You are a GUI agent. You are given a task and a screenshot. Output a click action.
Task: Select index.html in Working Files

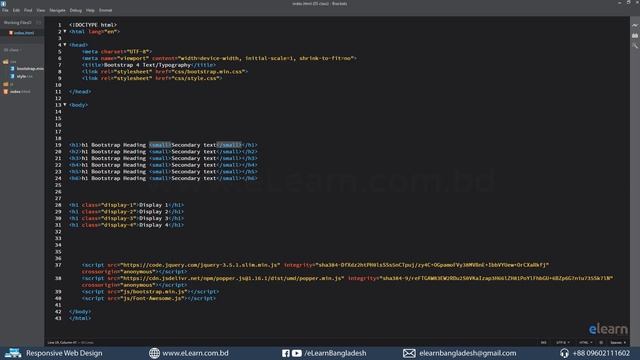pyautogui.click(x=24, y=33)
